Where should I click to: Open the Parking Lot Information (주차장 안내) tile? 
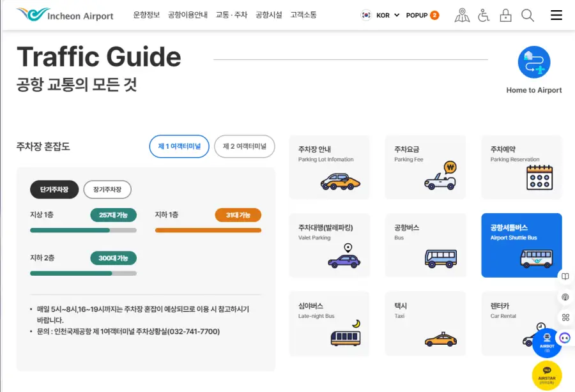click(x=329, y=167)
